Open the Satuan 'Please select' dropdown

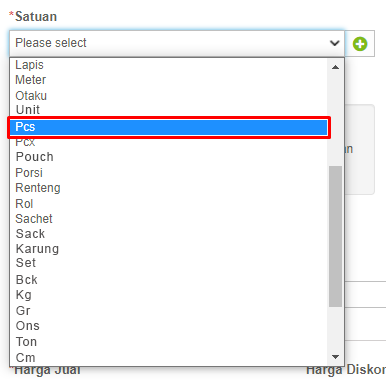[177, 43]
